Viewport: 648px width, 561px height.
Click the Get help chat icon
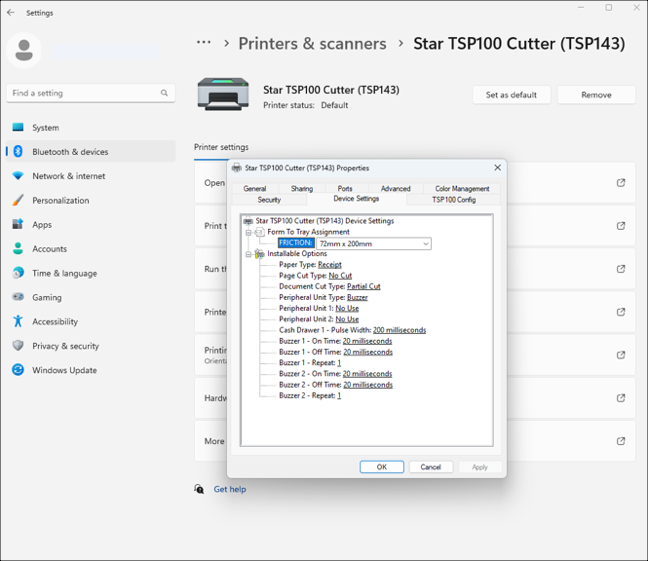click(x=199, y=489)
